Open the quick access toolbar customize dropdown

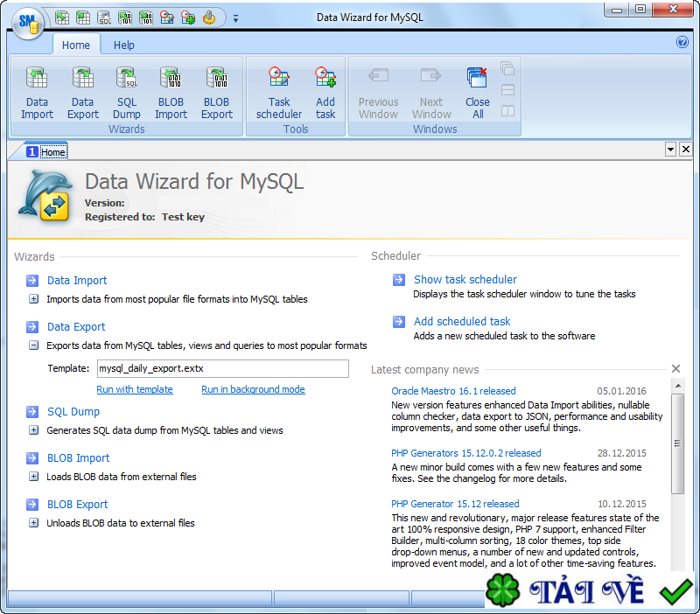coord(235,18)
